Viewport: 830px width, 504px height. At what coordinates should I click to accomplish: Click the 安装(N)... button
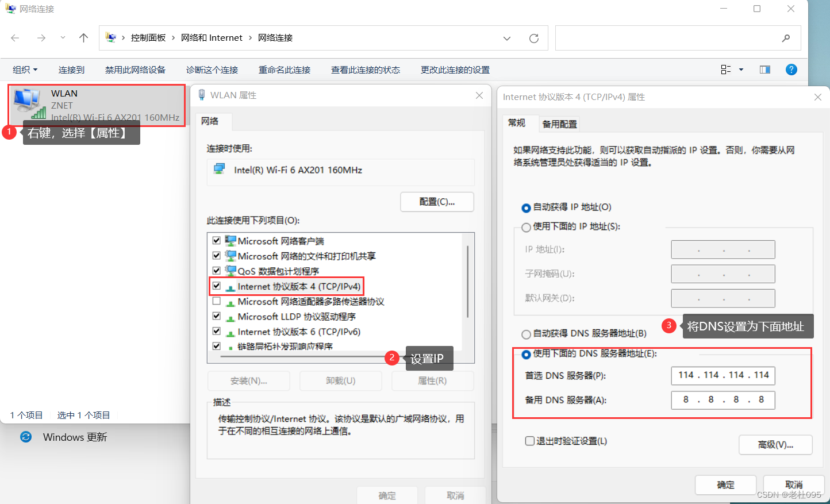(x=249, y=380)
